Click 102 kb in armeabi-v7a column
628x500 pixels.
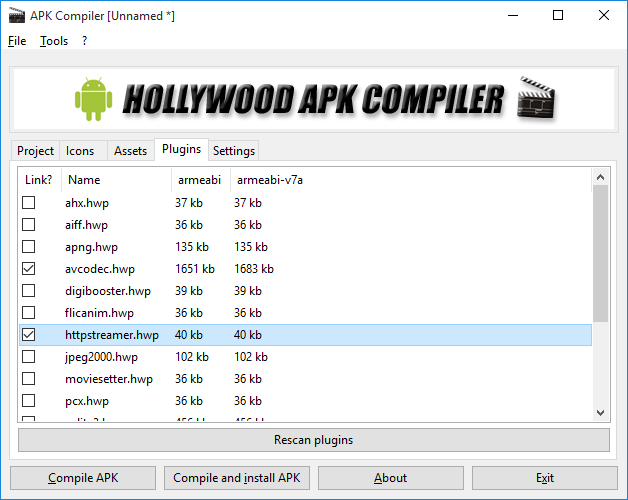[251, 357]
